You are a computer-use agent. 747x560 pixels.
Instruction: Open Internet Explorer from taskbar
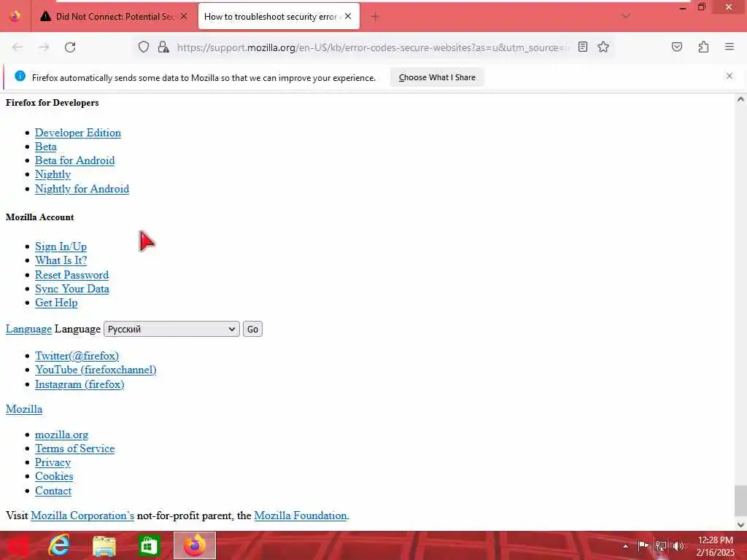click(59, 545)
